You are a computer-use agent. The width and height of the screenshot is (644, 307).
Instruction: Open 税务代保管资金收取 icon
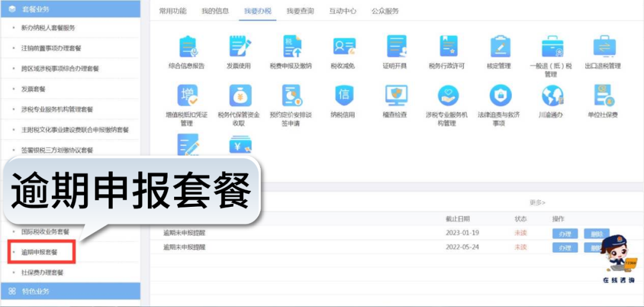click(x=240, y=95)
